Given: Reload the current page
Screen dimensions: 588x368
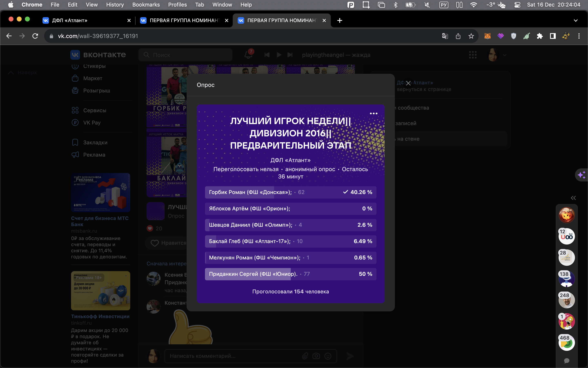Looking at the screenshot, I should pyautogui.click(x=35, y=36).
